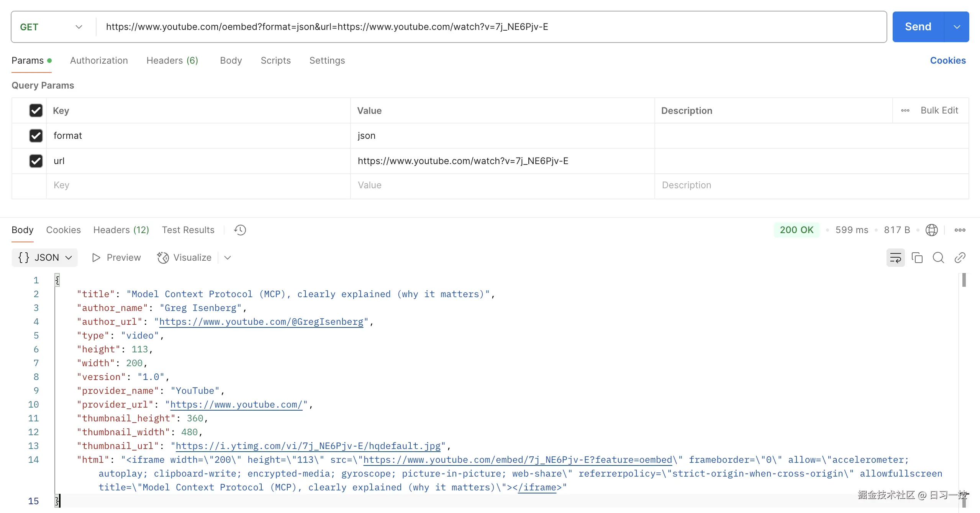Click the link icon in the response toolbar
The image size is (980, 513).
(960, 258)
